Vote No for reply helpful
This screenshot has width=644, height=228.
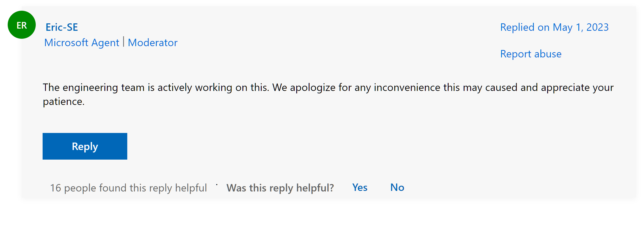point(397,187)
